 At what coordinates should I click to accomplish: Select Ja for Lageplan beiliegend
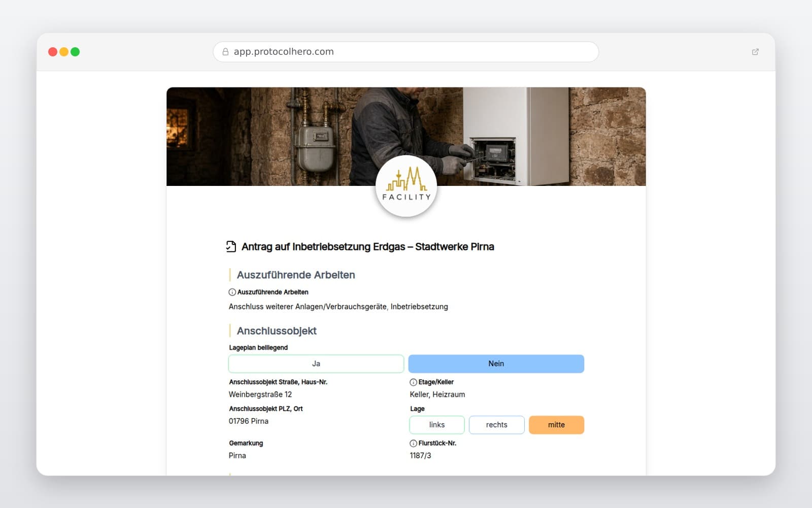(316, 364)
